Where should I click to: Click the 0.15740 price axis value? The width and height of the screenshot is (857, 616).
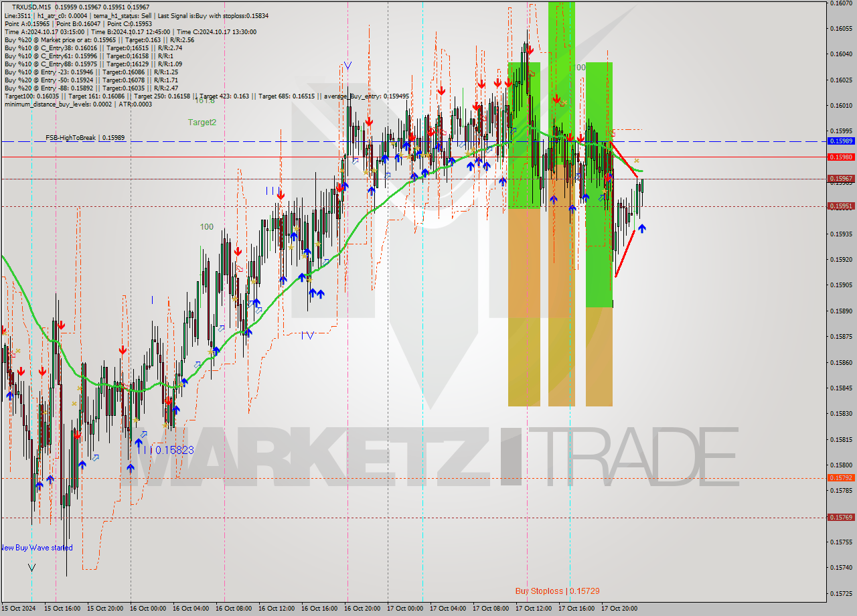pyautogui.click(x=841, y=568)
